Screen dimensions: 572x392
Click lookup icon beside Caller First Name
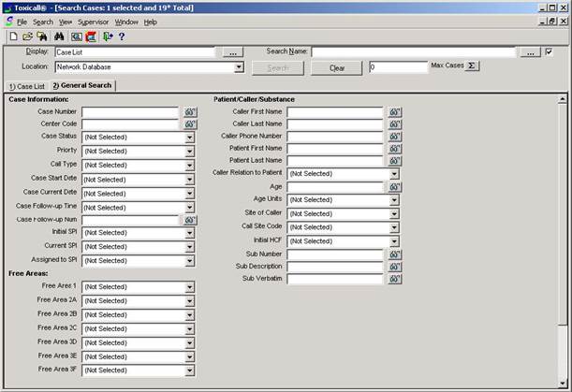click(394, 112)
